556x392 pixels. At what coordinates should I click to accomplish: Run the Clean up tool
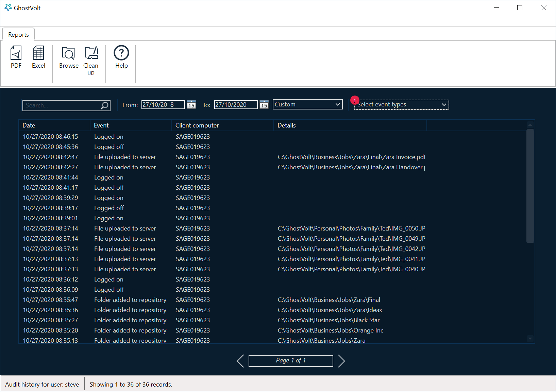[x=91, y=61]
